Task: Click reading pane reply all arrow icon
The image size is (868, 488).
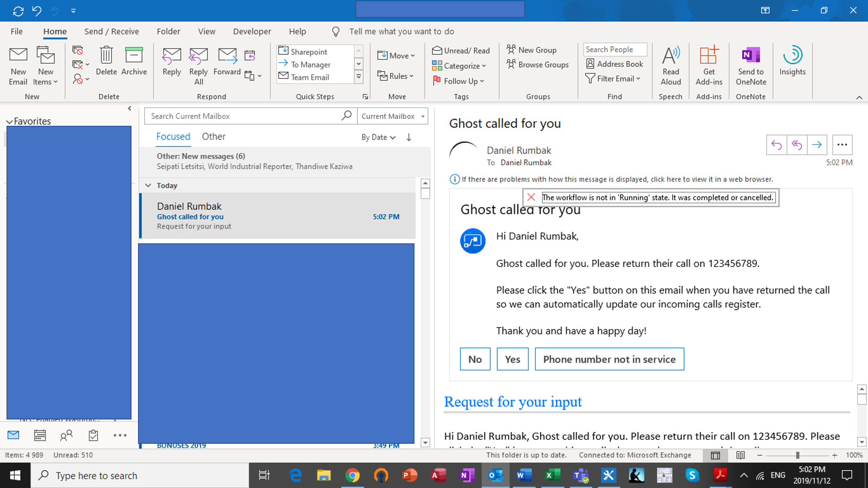Action: coord(797,145)
